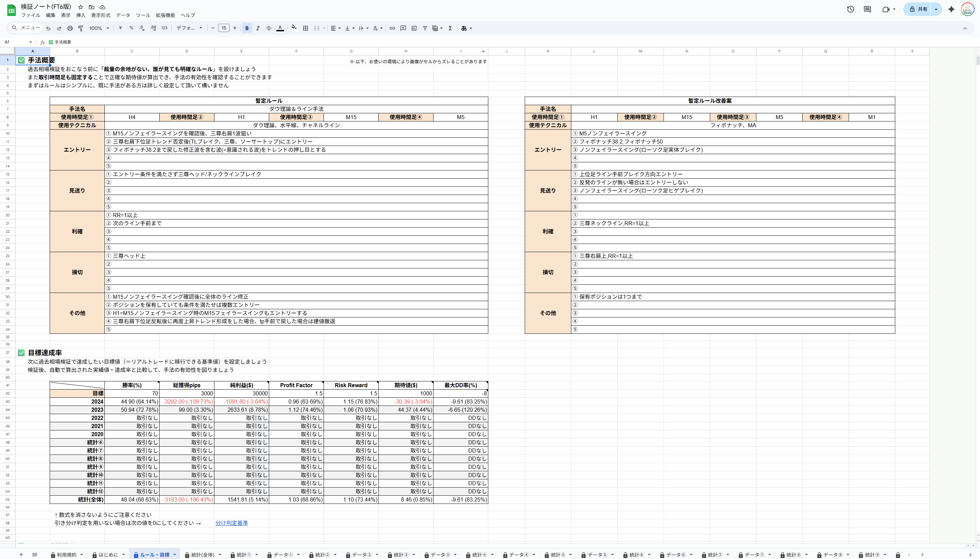
Task: Click the undo icon in toolbar
Action: pyautogui.click(x=48, y=28)
